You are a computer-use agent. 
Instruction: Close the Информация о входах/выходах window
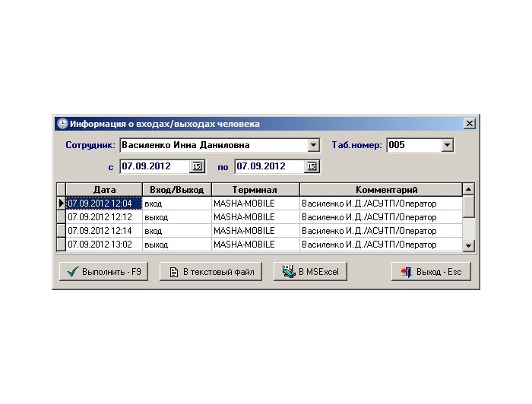[469, 123]
